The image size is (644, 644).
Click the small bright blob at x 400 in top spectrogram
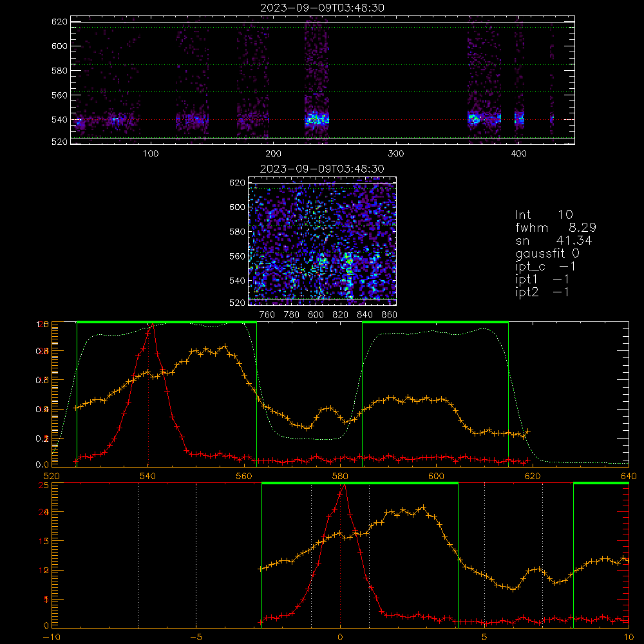coord(520,119)
